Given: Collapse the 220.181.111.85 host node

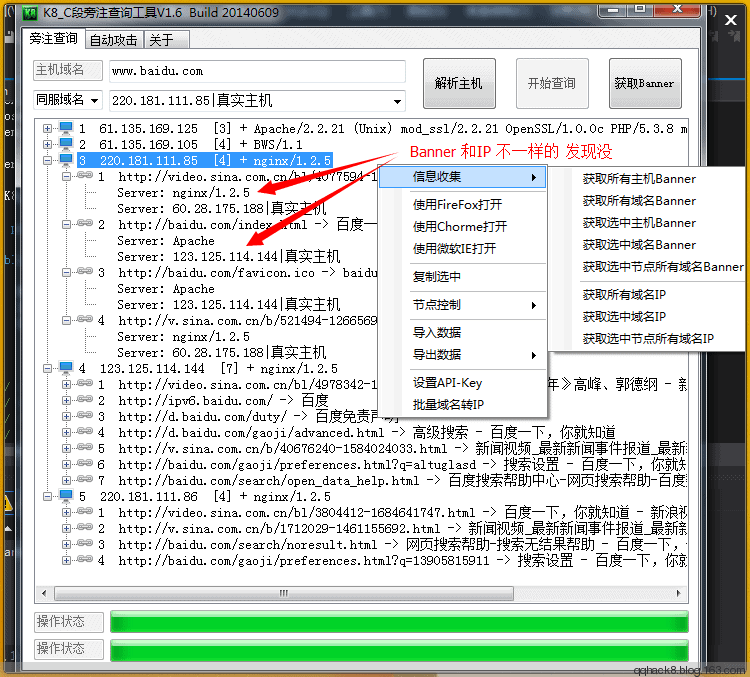Looking at the screenshot, I should [x=47, y=160].
